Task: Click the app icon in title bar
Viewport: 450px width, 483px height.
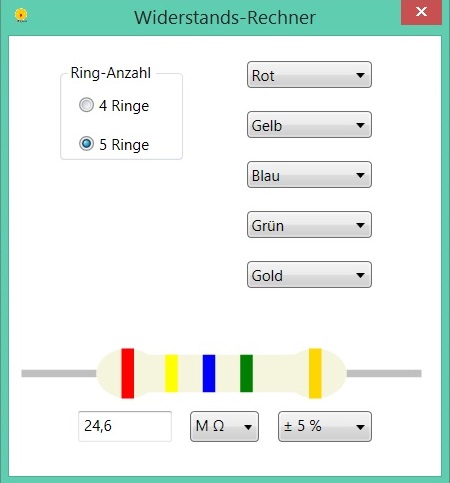Action: (x=21, y=15)
